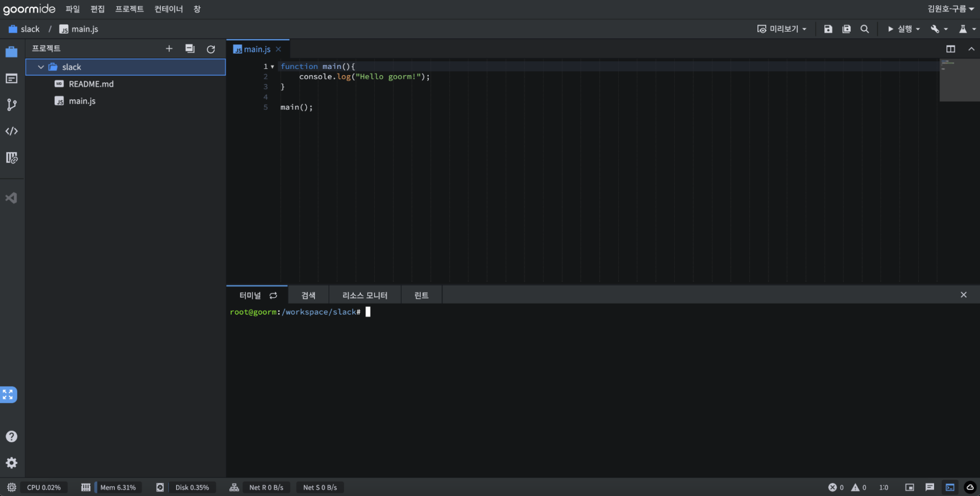This screenshot has height=496, width=980.
Task: Add a new file with plus icon
Action: [169, 49]
